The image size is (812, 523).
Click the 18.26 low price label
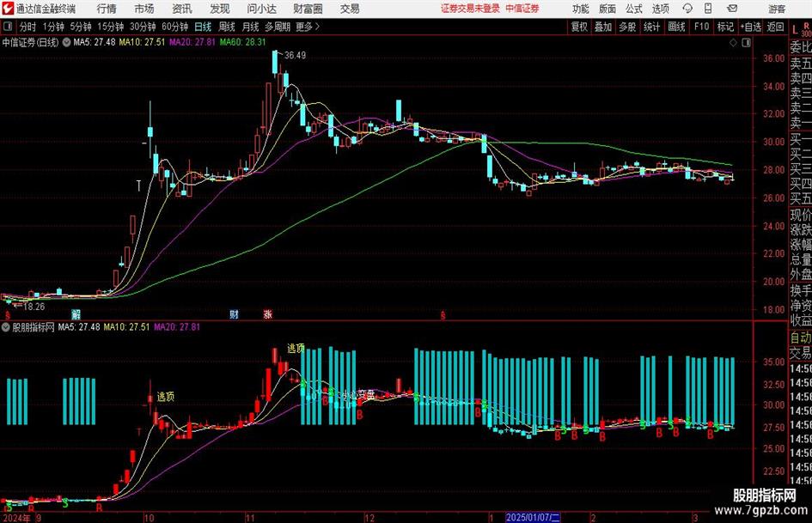34,307
